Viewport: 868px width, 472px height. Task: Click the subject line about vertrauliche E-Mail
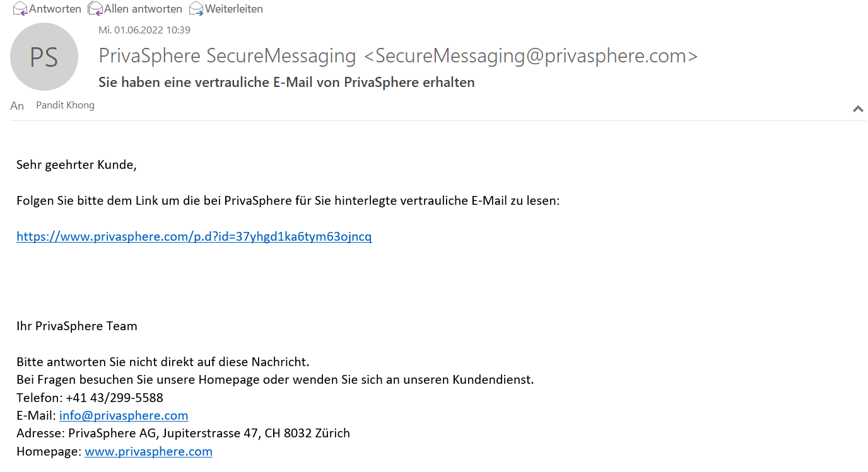pos(286,83)
